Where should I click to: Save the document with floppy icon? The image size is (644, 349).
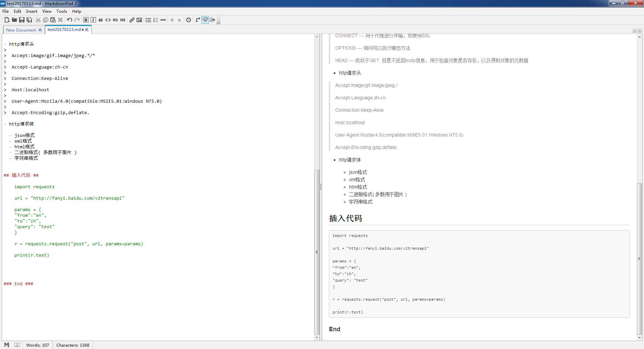pyautogui.click(x=22, y=20)
